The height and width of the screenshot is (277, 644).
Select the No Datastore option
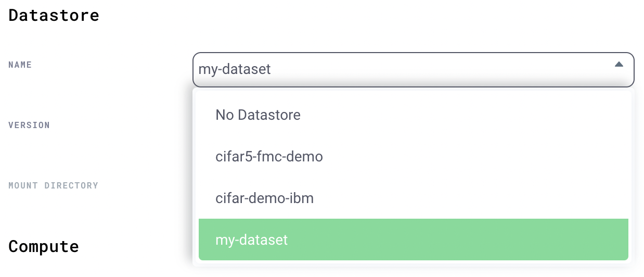pyautogui.click(x=414, y=115)
